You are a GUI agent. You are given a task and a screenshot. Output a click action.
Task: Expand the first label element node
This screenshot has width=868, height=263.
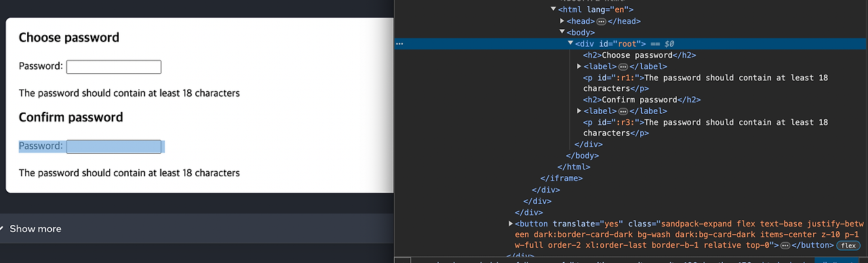(x=579, y=66)
